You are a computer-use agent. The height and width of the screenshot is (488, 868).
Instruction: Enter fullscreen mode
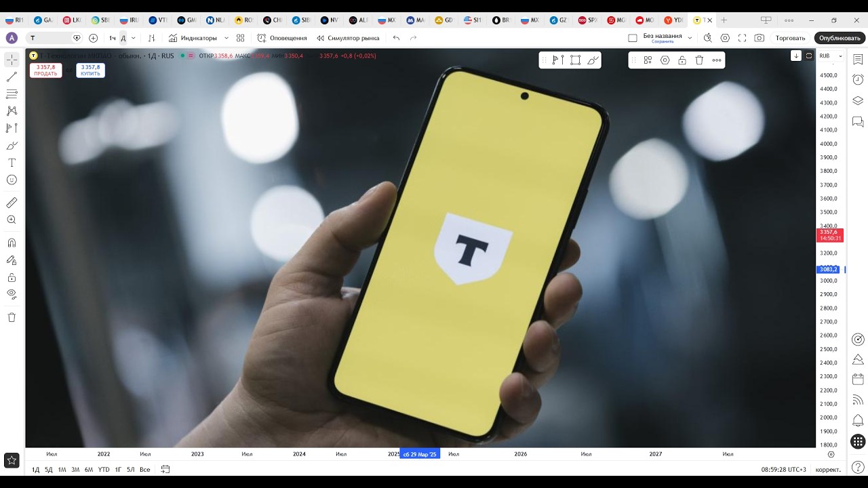click(743, 38)
